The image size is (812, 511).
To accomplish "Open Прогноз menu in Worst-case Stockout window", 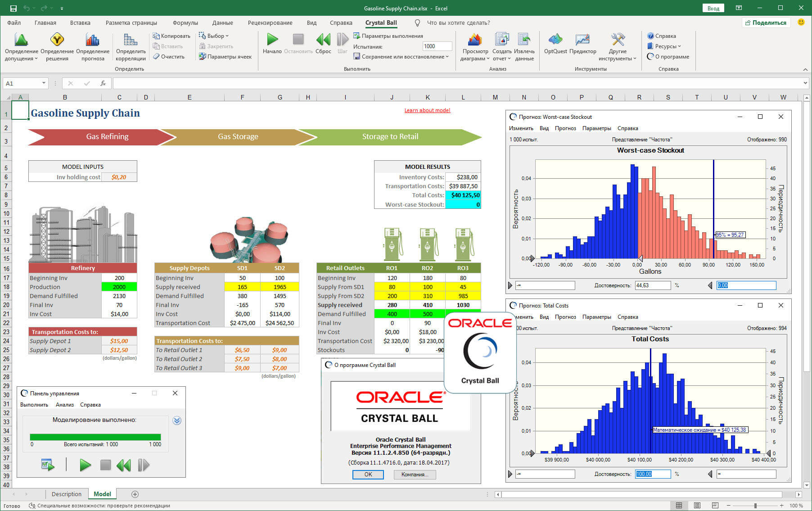I will coord(565,128).
